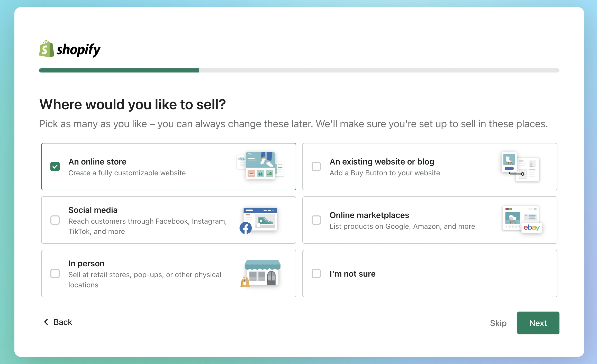Tick the Online marketplaces checkbox

tap(316, 220)
